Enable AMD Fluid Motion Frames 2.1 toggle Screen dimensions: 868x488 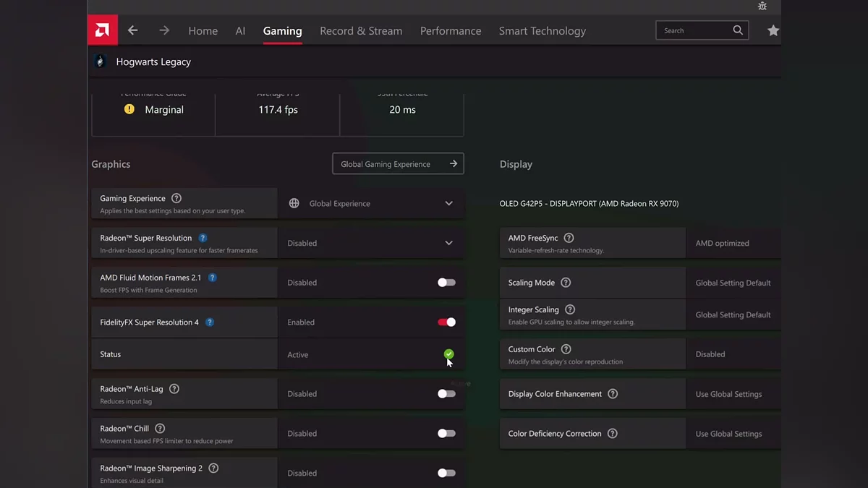pos(446,283)
